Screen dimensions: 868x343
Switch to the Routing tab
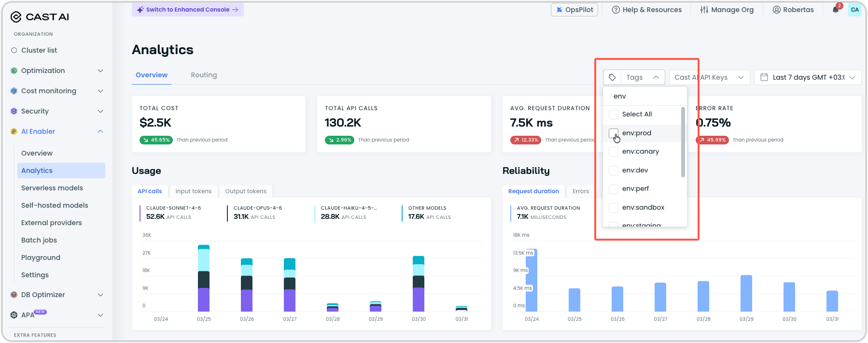click(x=204, y=75)
